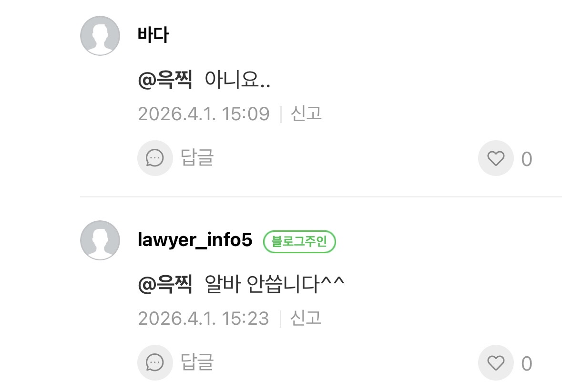Report lawyer_info5's comment via 신고
The width and height of the screenshot is (562, 392).
tap(306, 318)
